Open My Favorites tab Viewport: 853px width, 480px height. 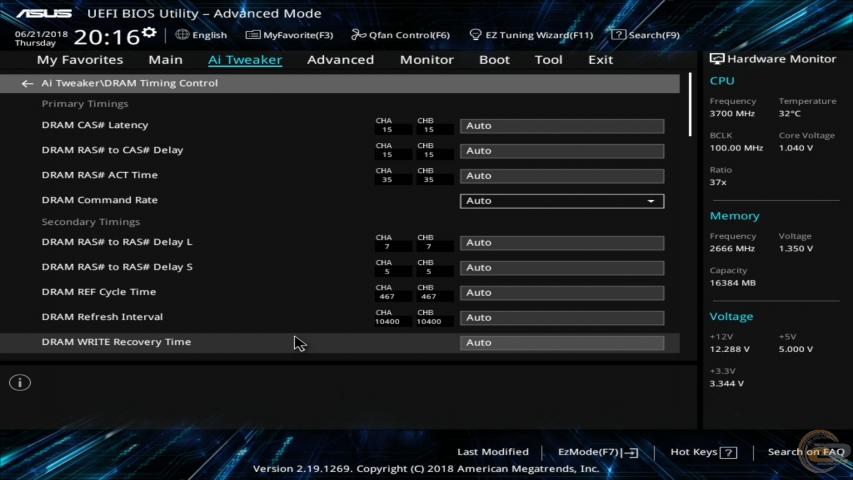[80, 60]
